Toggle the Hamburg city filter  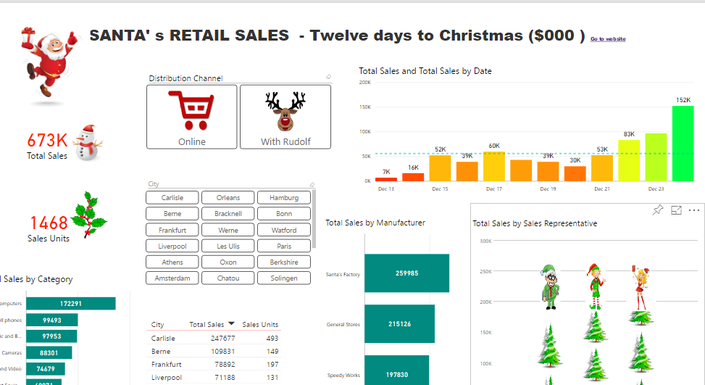pyautogui.click(x=284, y=197)
